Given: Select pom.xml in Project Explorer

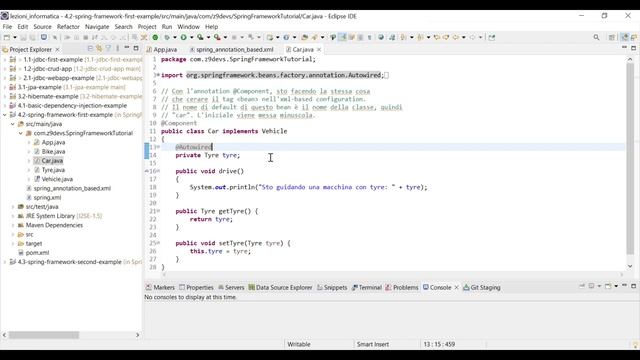Looking at the screenshot, I should click(37, 253).
